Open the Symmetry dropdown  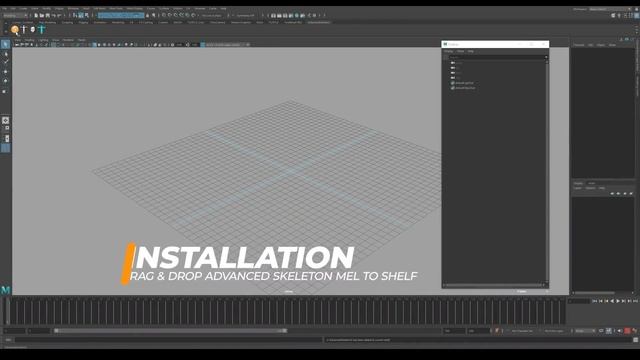tap(245, 16)
